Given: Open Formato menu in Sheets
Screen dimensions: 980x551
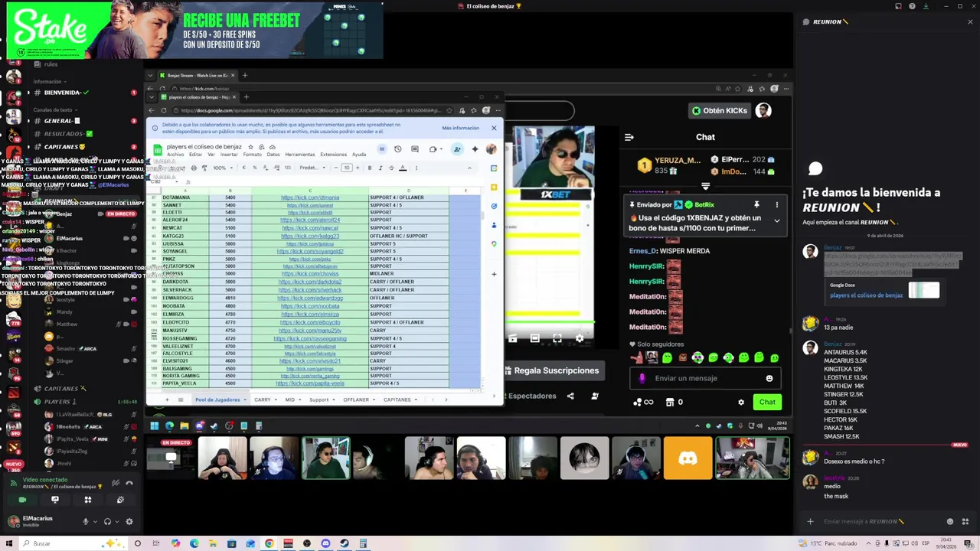Looking at the screenshot, I should click(x=252, y=155).
